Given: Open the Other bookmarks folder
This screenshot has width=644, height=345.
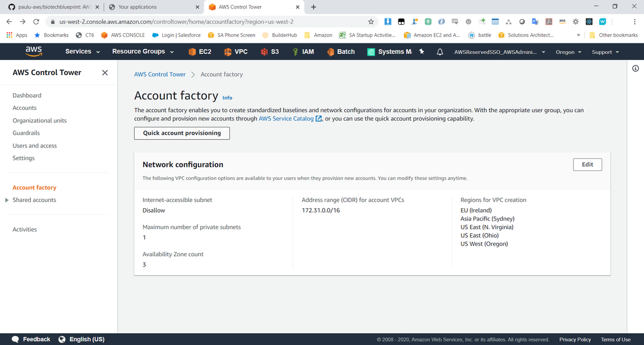Looking at the screenshot, I should 614,35.
